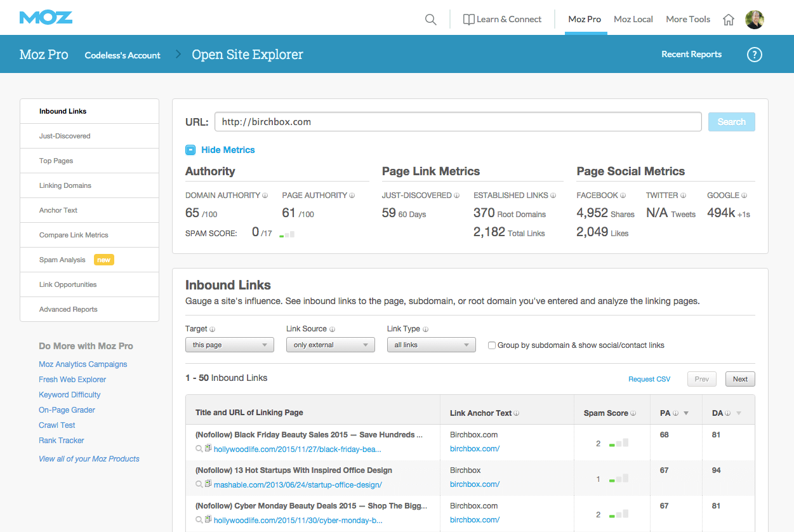Click info icon next to Page Authority
This screenshot has width=794, height=532.
pos(352,196)
